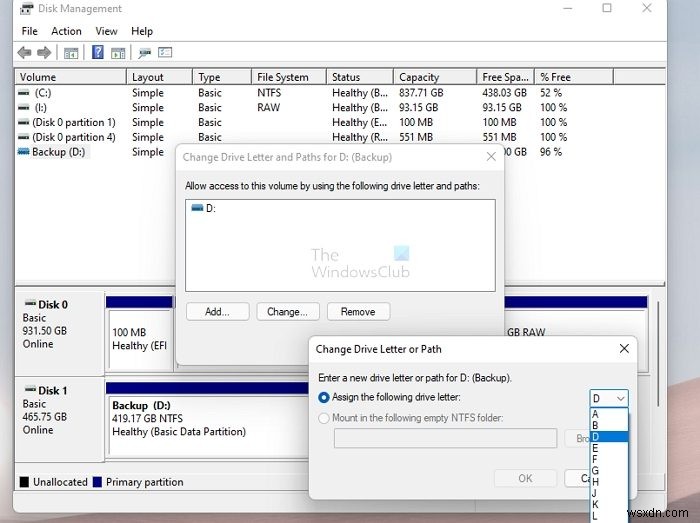Click the Back arrow toolbar icon

[25, 53]
